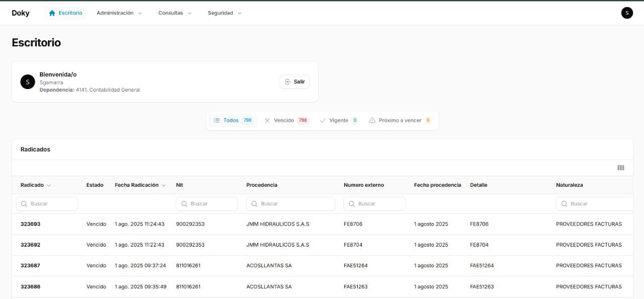Open radicado 323686
The image size is (644, 299).
point(30,286)
